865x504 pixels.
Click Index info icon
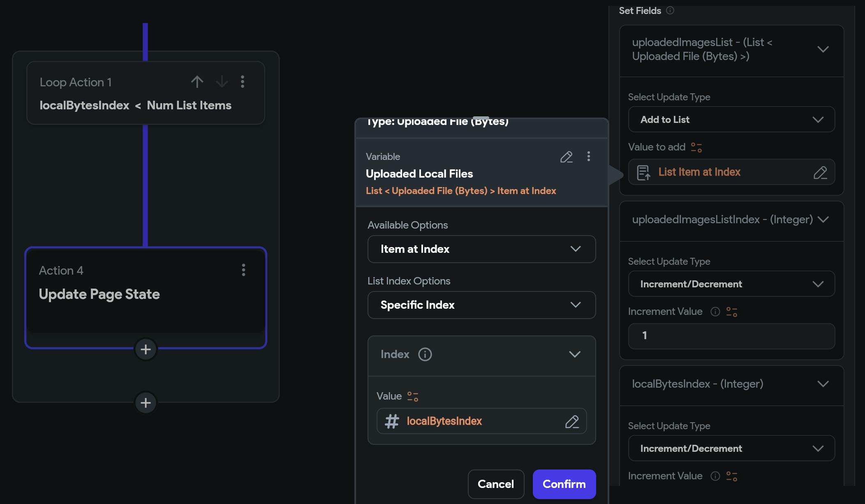(x=425, y=354)
